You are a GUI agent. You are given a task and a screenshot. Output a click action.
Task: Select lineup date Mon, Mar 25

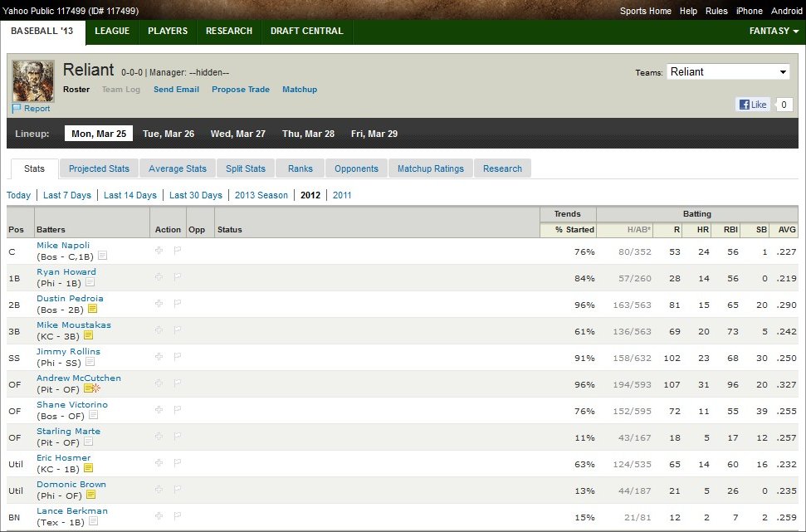tap(99, 134)
